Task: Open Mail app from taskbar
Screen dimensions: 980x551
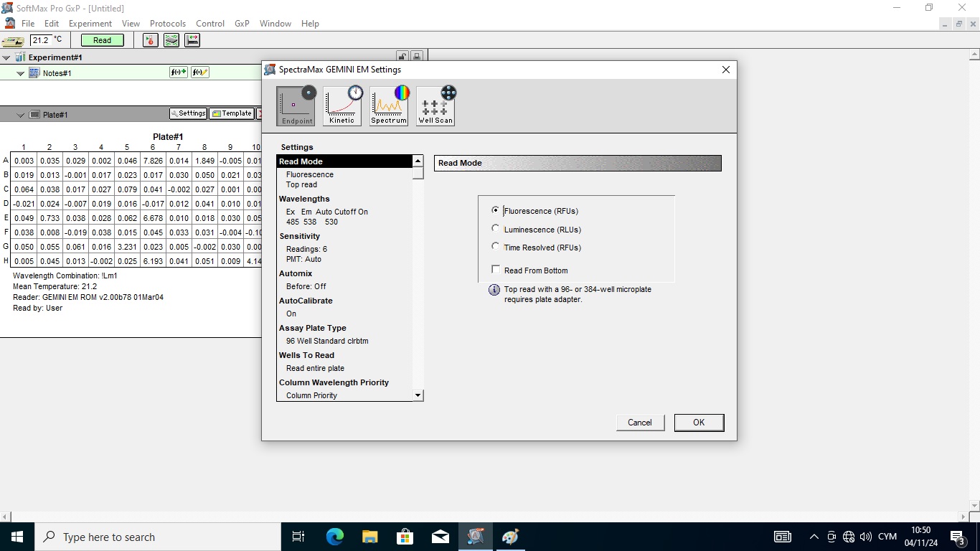Action: (x=440, y=537)
